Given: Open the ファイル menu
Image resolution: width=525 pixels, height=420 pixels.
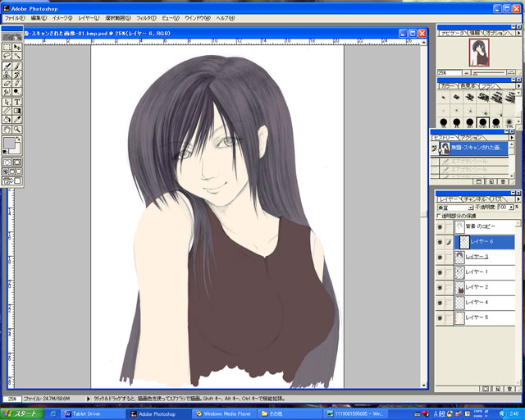Looking at the screenshot, I should pos(15,18).
